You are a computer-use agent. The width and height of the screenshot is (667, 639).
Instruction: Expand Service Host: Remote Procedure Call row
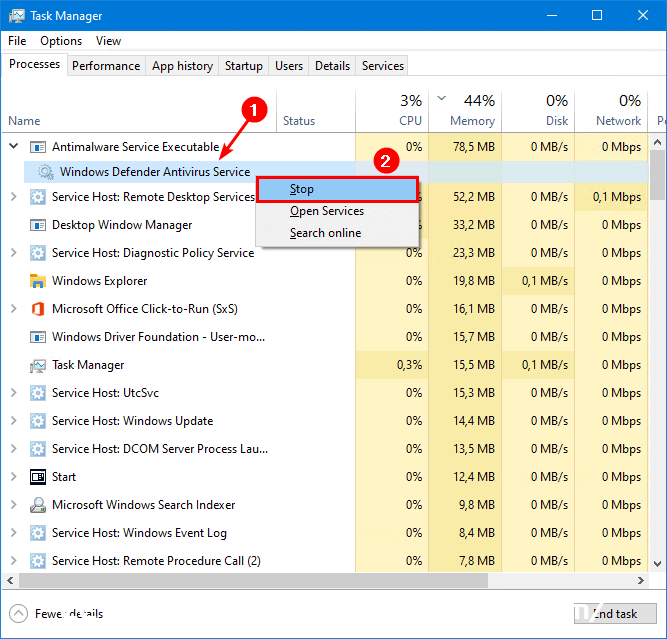click(14, 561)
